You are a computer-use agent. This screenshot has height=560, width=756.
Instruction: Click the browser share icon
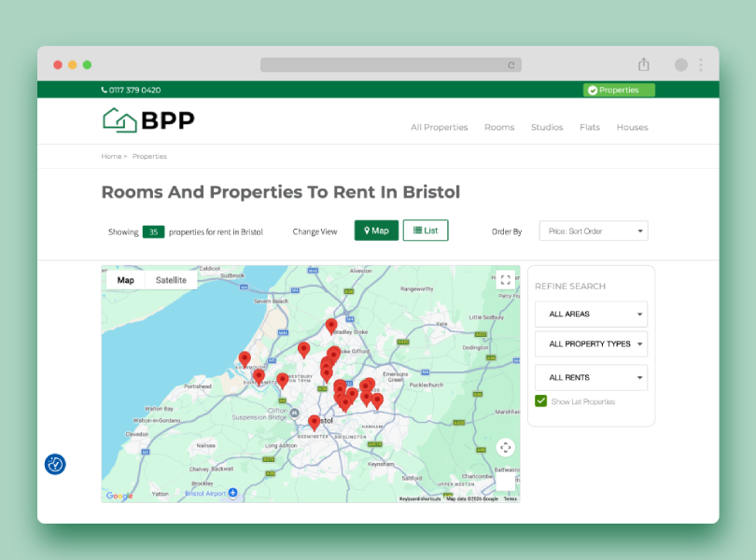[644, 64]
